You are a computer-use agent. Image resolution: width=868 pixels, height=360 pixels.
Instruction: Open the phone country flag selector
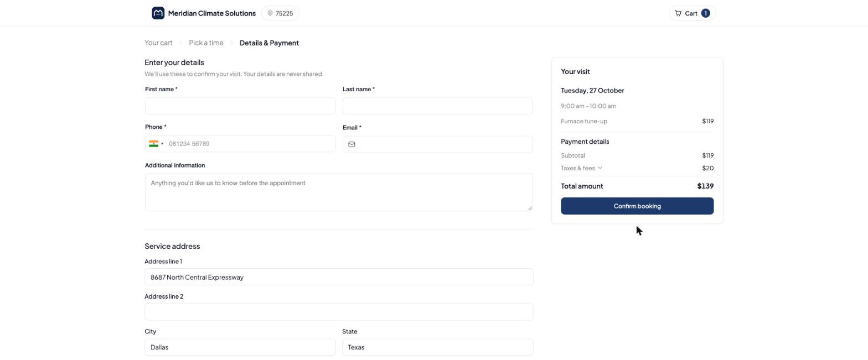[156, 144]
